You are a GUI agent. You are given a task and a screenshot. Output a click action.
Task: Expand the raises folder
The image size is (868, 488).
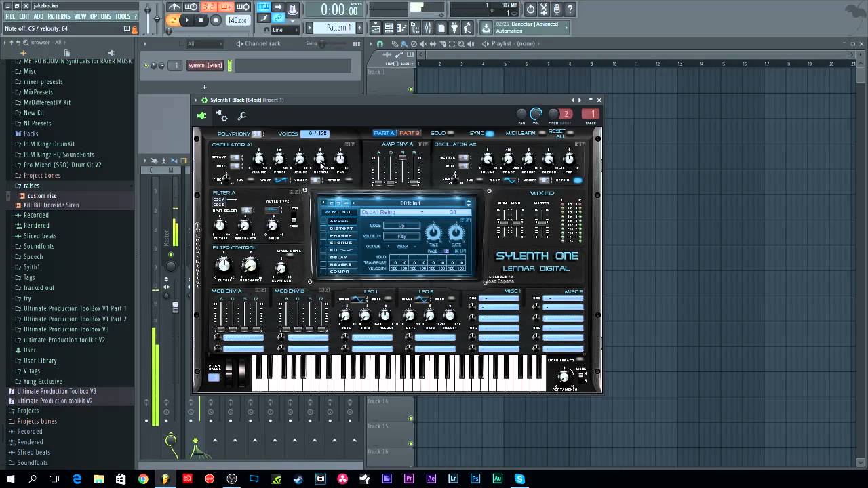tap(31, 186)
